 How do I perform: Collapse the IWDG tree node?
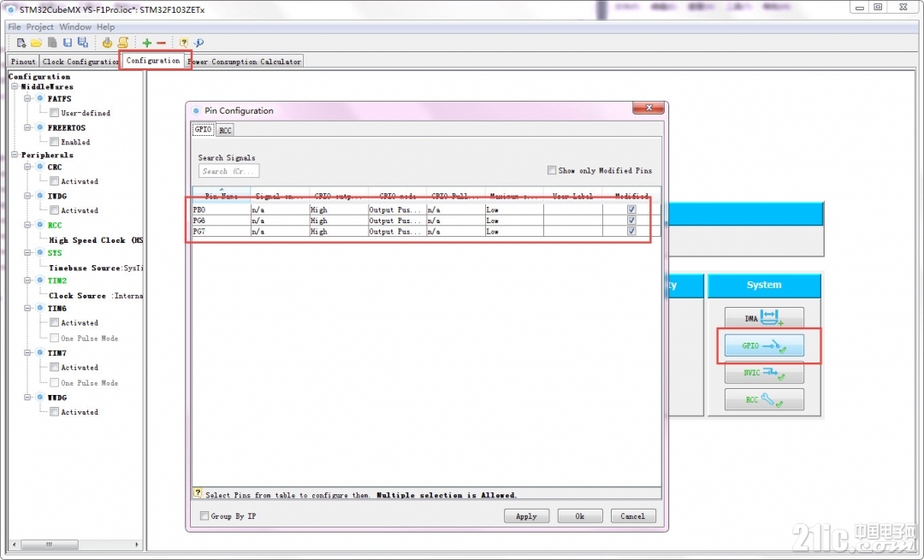click(x=27, y=196)
